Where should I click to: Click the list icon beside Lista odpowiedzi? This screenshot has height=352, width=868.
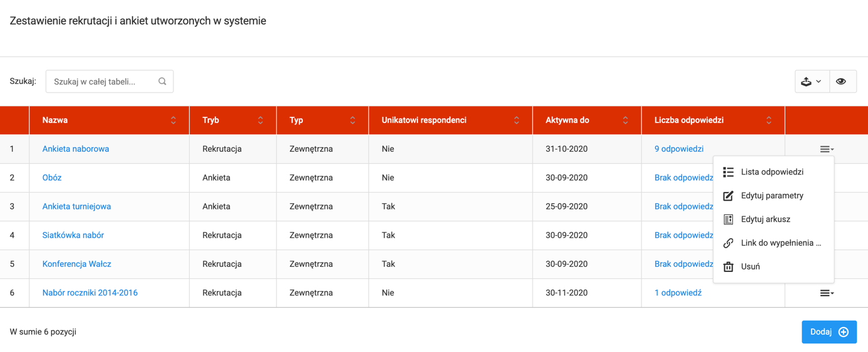click(728, 172)
